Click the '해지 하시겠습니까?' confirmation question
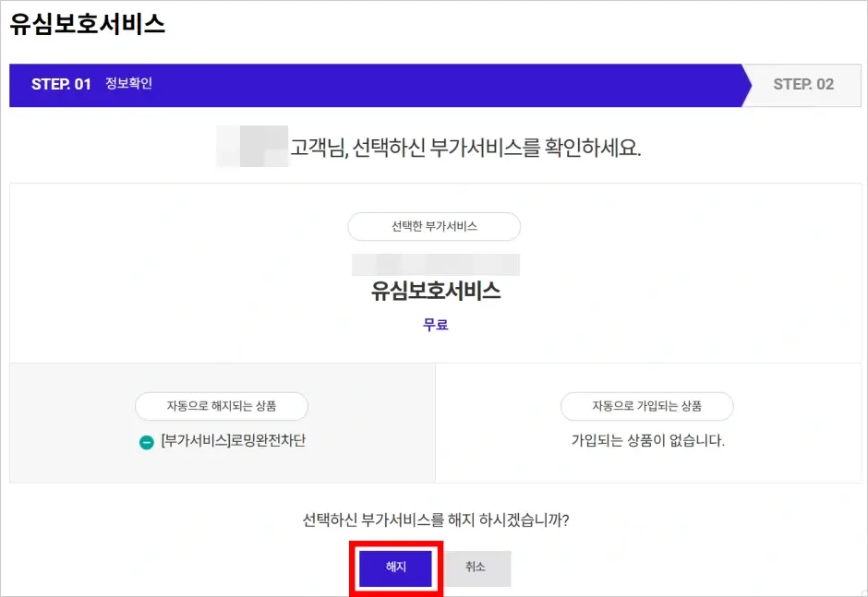The height and width of the screenshot is (597, 868). point(436,520)
